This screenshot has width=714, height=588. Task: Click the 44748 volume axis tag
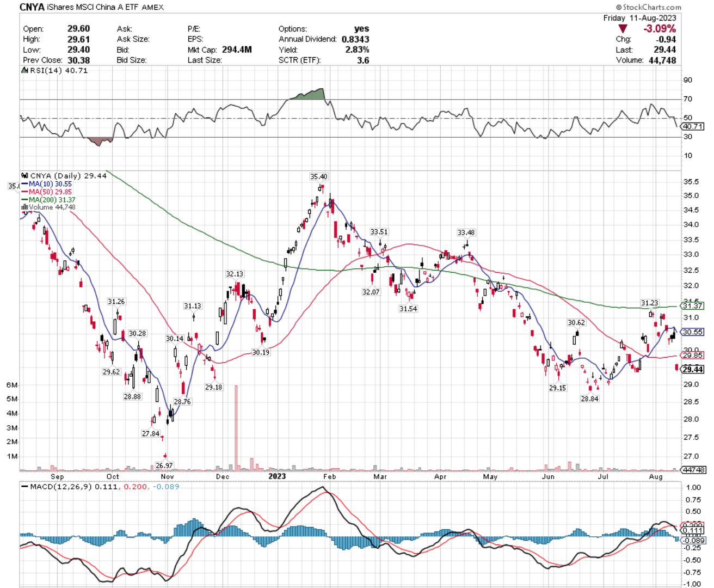(x=694, y=469)
